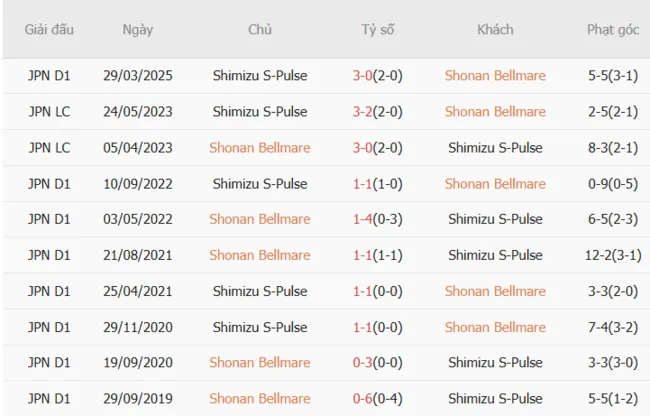Viewport: 650px width, 416px height.
Task: Open the 0-6 score from 29/09/2019
Action: (x=362, y=400)
